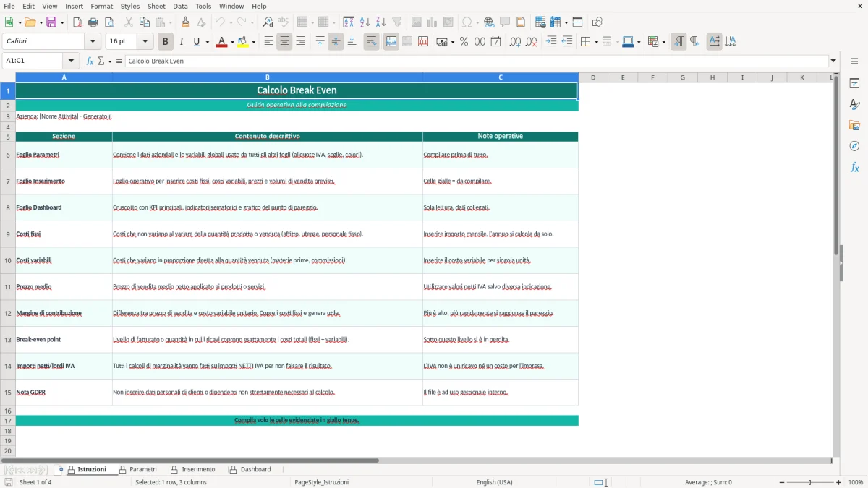Toggle Center Vertically alignment
This screenshot has height=488, width=868.
click(336, 42)
